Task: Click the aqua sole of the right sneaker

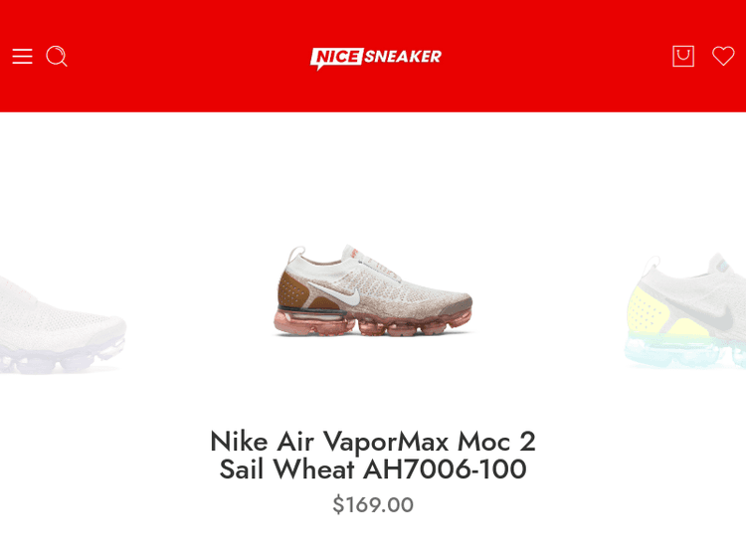Action: pyautogui.click(x=685, y=352)
